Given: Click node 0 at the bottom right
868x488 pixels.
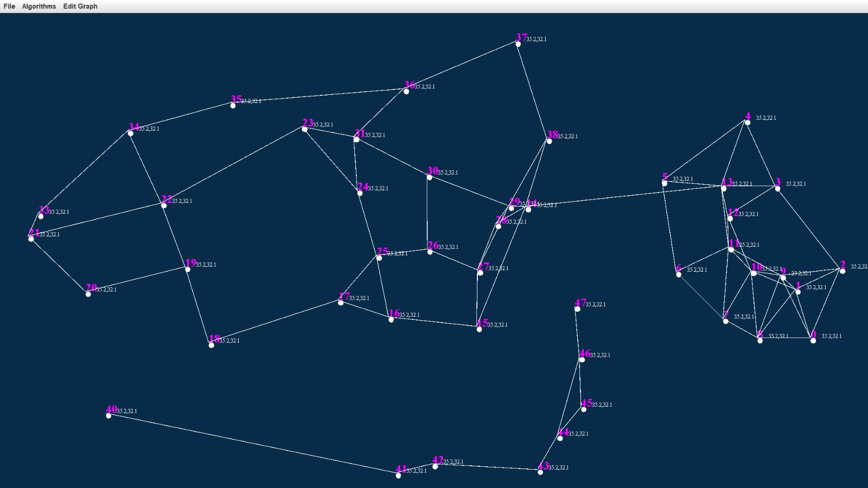Looking at the screenshot, I should [x=812, y=340].
